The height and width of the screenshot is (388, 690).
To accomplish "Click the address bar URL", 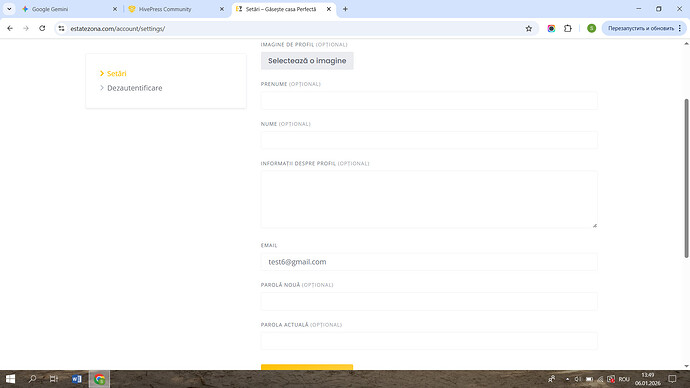I will coord(117,29).
